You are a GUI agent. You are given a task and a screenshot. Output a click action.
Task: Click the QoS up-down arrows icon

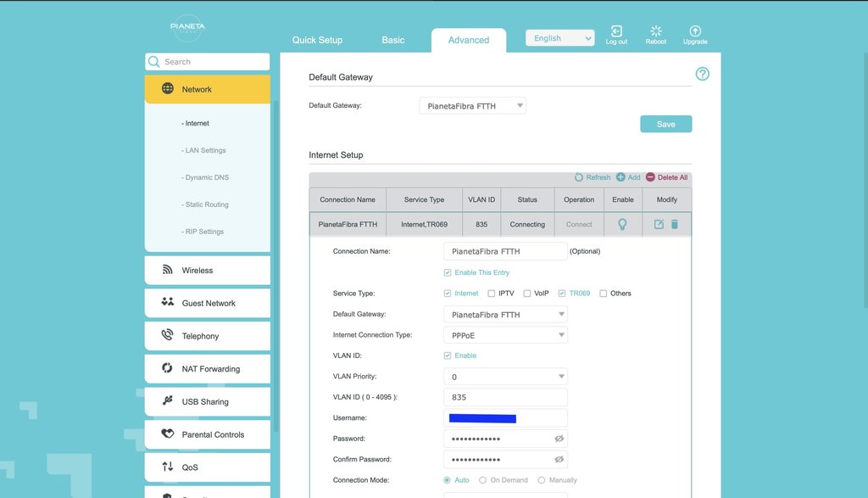167,467
